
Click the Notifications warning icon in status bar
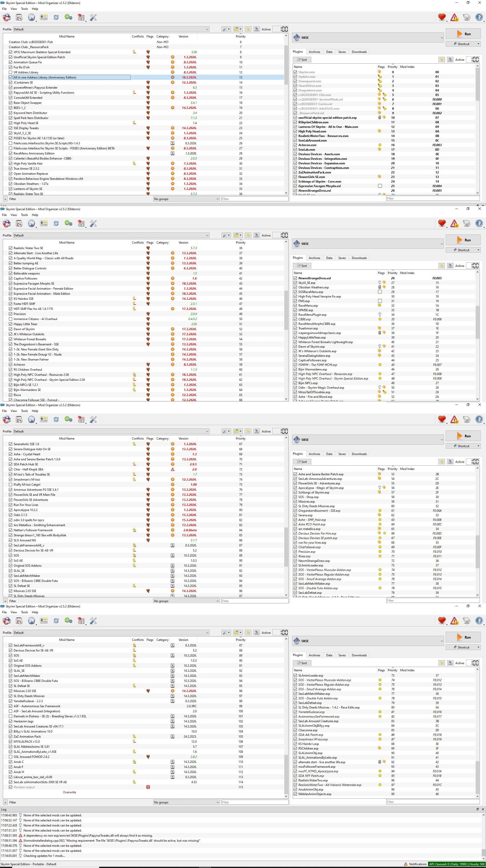pos(406,864)
